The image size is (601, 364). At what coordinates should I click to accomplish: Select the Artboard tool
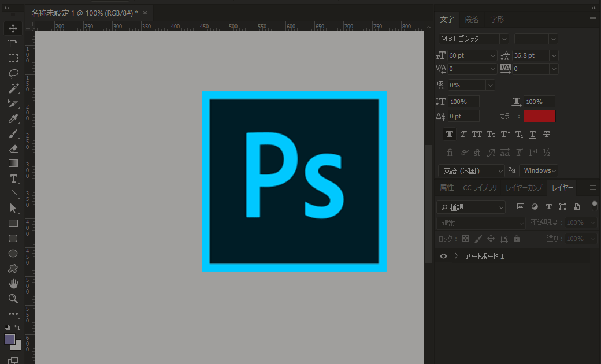pyautogui.click(x=13, y=43)
